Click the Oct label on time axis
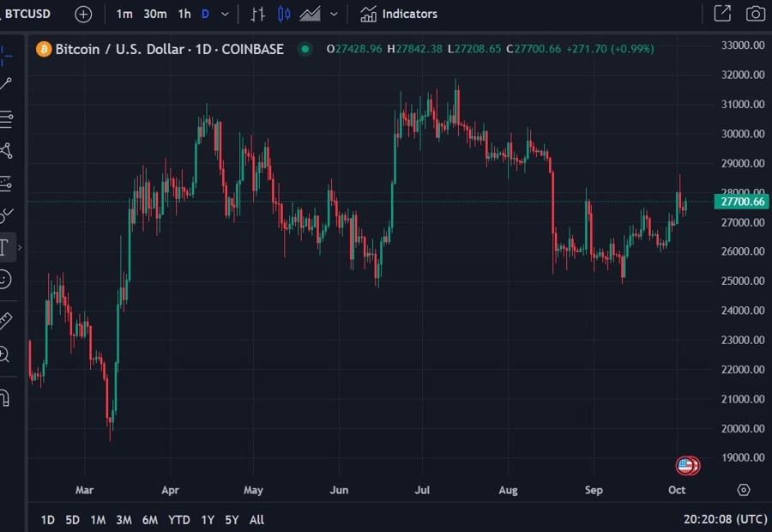Image resolution: width=772 pixels, height=532 pixels. (x=677, y=490)
